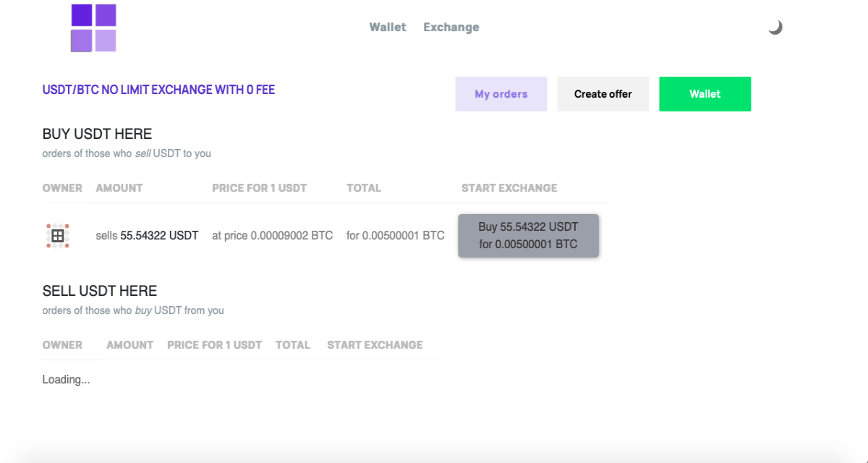Click the purple four-square site logo

(93, 27)
